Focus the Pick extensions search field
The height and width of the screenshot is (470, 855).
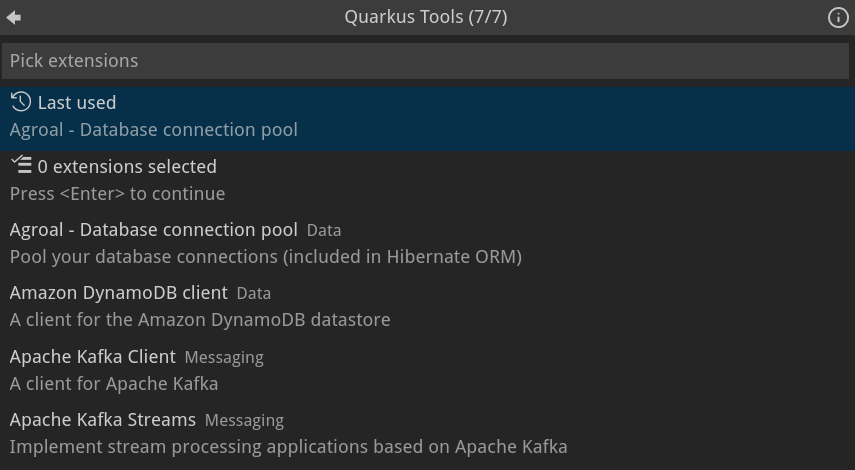(427, 61)
